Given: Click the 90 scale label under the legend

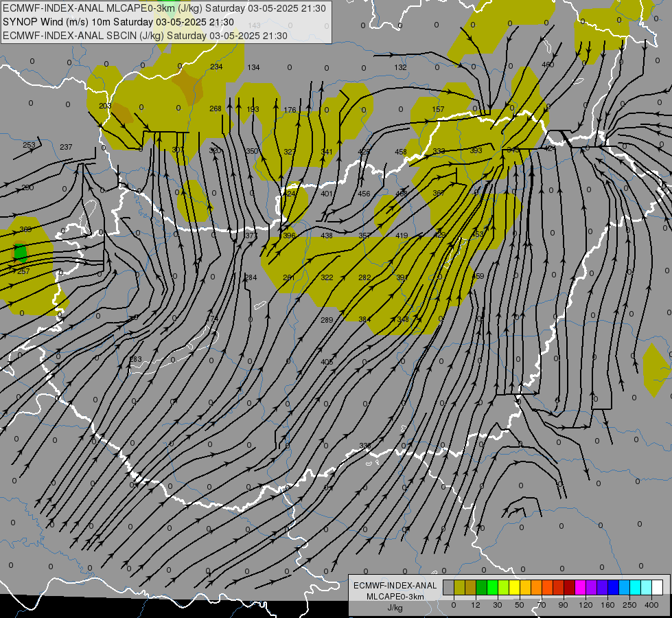Looking at the screenshot, I should pos(563,605).
